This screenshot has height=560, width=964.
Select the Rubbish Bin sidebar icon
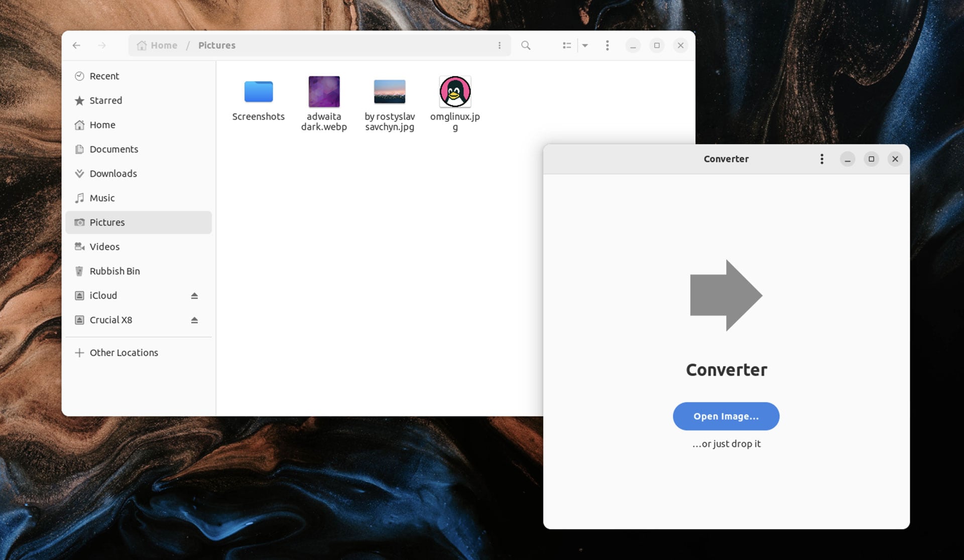point(79,270)
